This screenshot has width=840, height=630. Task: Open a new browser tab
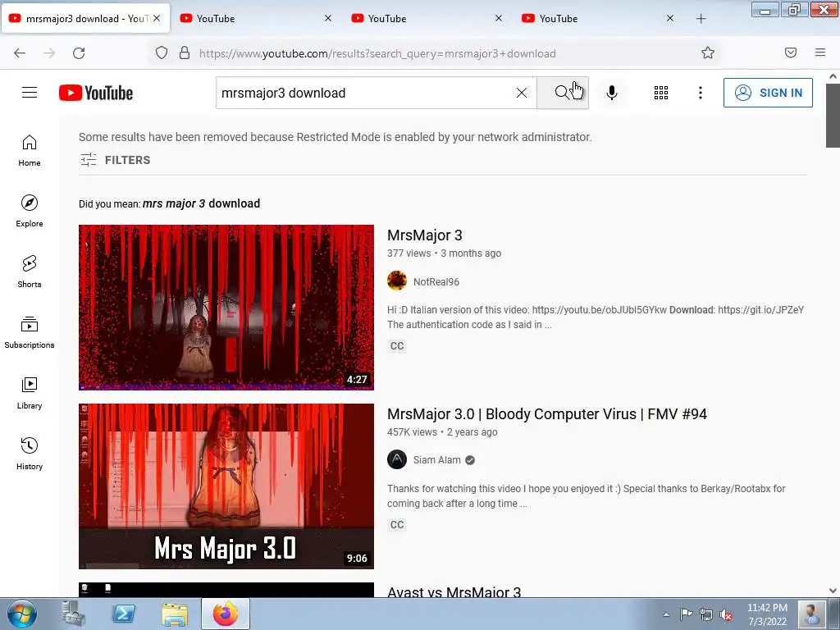tap(701, 19)
